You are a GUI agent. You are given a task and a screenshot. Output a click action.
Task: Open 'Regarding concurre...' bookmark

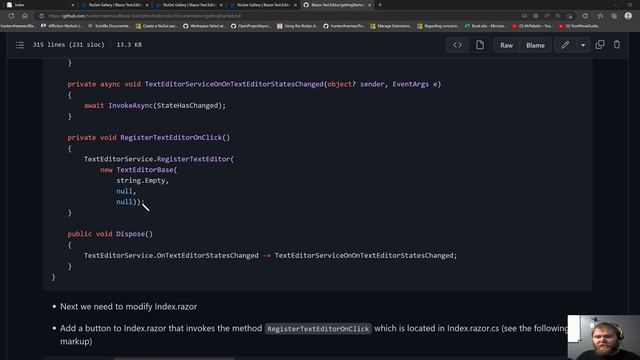click(438, 26)
